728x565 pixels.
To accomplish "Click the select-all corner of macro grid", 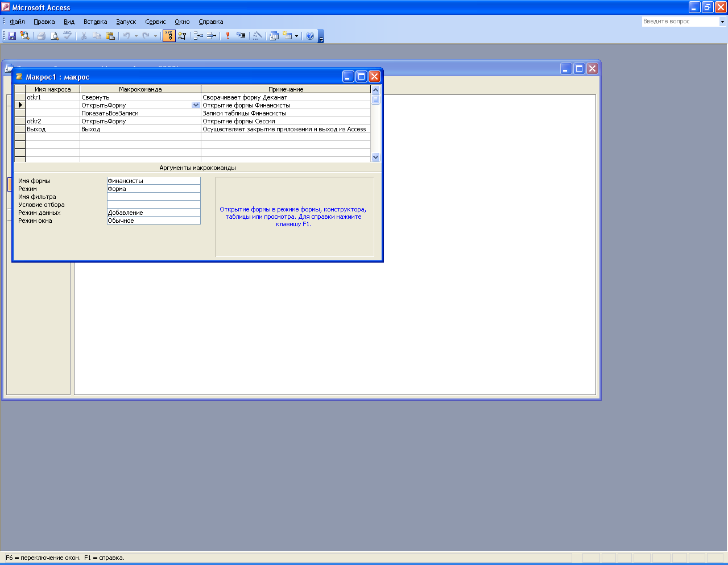I will 20,89.
